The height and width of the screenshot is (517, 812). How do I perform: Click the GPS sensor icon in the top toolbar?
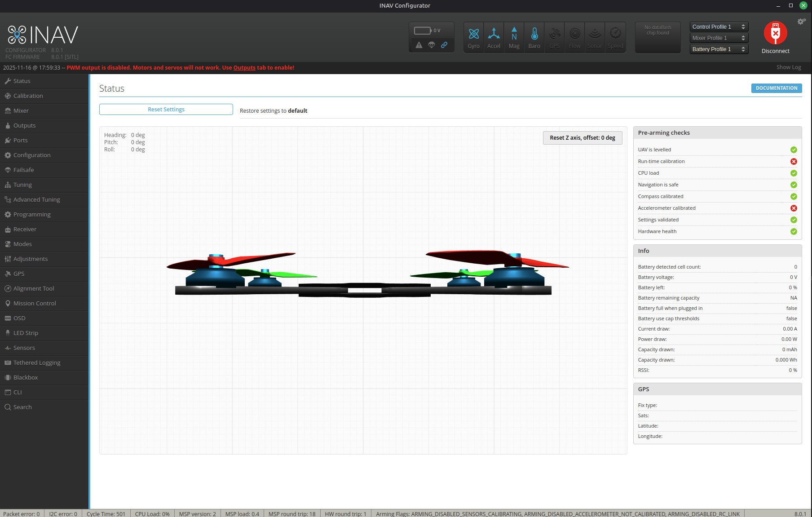coord(554,37)
